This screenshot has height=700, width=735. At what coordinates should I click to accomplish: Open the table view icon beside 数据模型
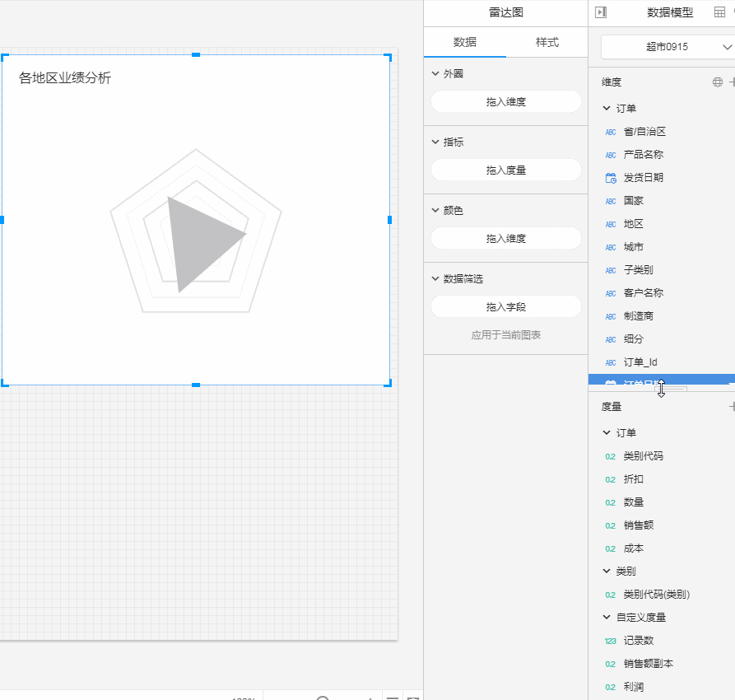[719, 12]
